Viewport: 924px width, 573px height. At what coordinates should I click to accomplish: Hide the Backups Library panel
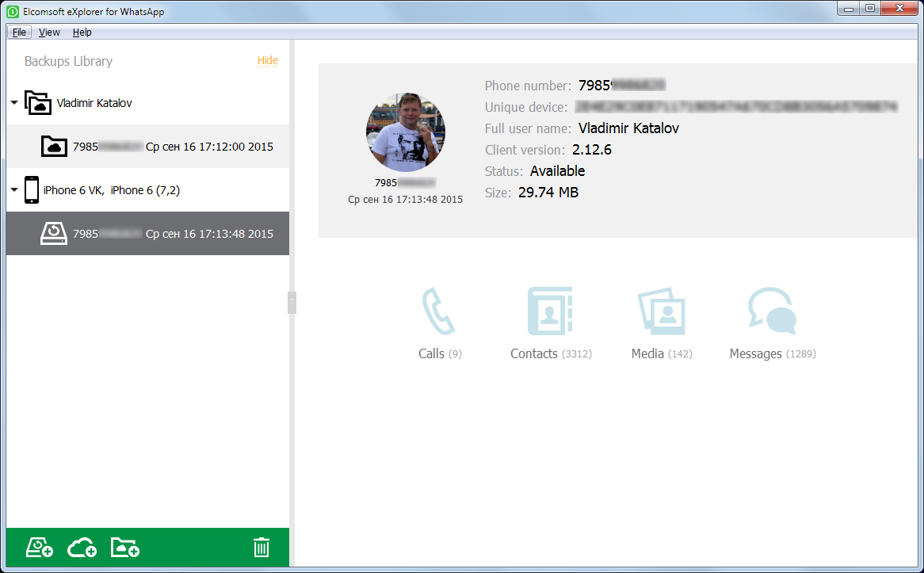(267, 61)
